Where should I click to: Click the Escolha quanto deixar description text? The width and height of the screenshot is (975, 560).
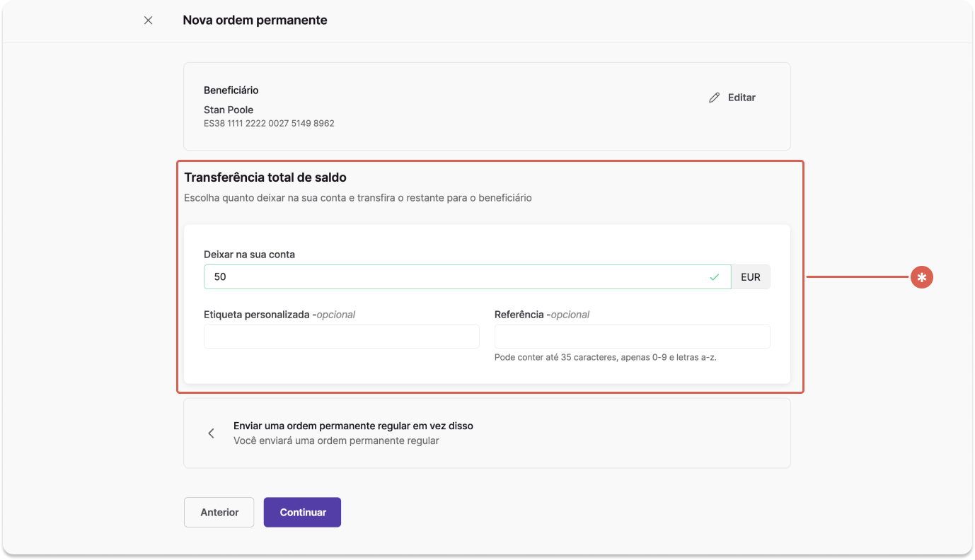click(x=358, y=198)
